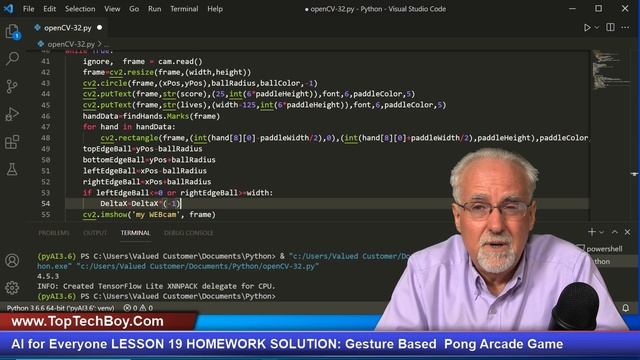640x360 pixels.
Task: Open the Run menu
Action: (x=154, y=9)
